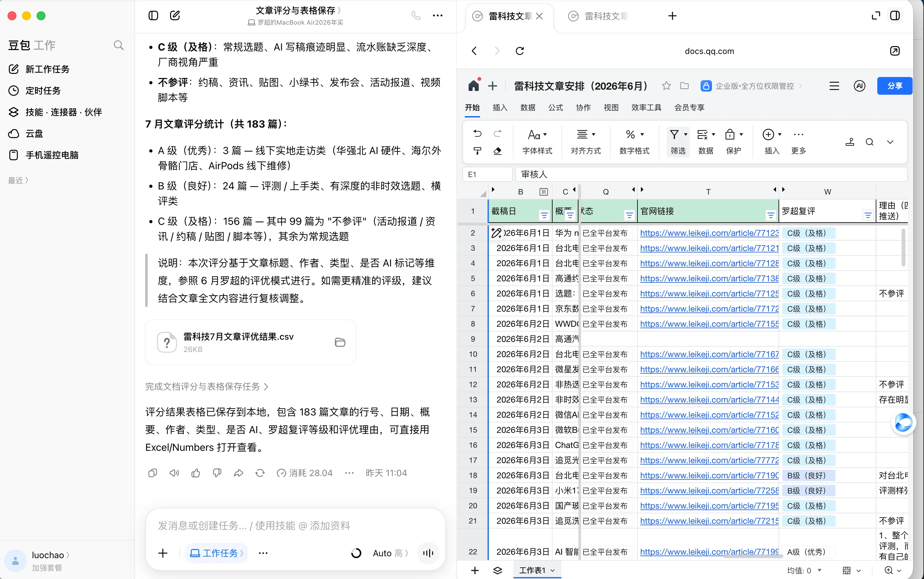Click the phone call icon in chat header

tap(416, 16)
